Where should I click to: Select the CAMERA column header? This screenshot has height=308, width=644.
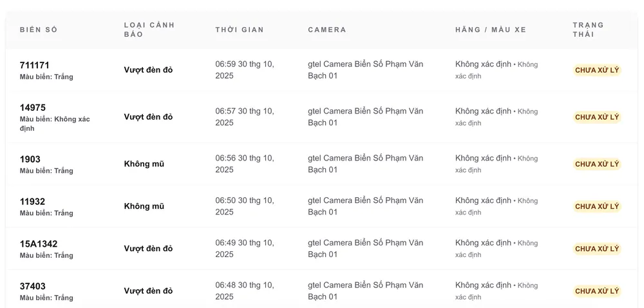tap(327, 30)
